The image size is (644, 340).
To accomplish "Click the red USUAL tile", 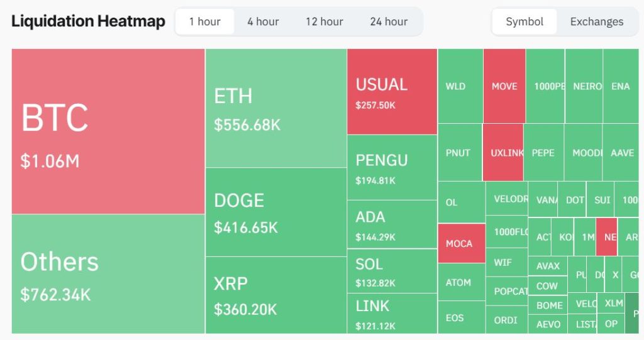I will point(392,92).
